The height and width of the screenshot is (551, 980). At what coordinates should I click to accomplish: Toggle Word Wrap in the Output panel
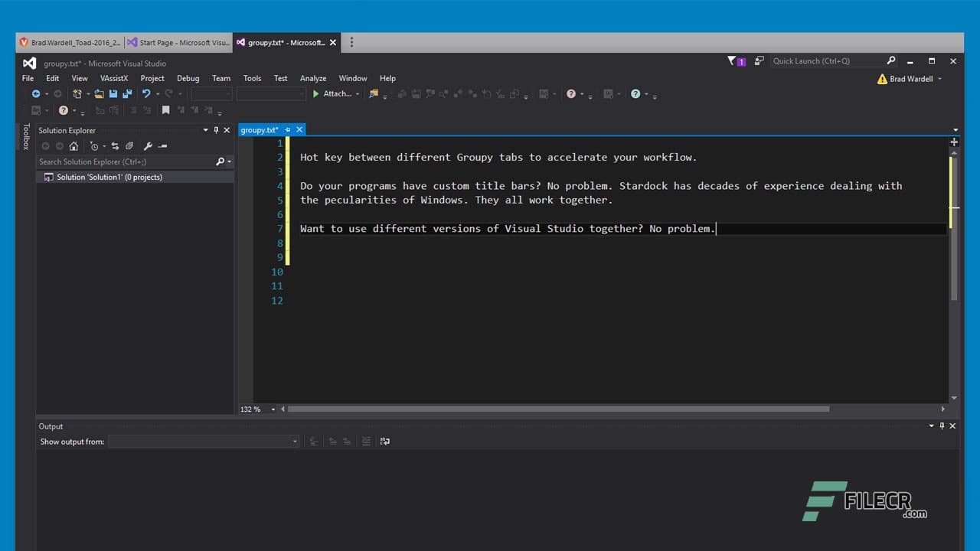(x=385, y=442)
